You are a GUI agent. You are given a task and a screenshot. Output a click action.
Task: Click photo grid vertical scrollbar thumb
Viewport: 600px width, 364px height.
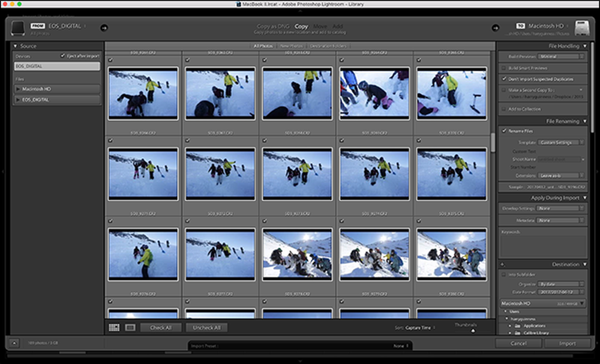[x=493, y=142]
